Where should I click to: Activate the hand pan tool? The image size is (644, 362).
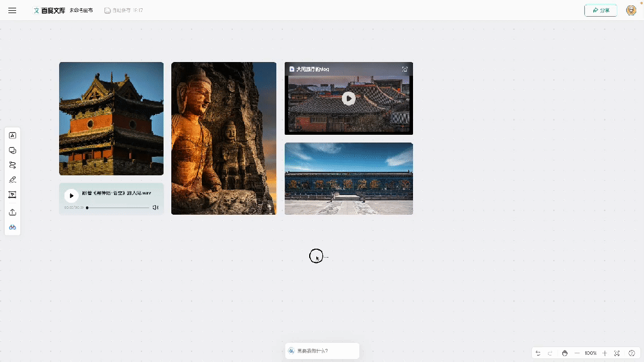[565, 353]
